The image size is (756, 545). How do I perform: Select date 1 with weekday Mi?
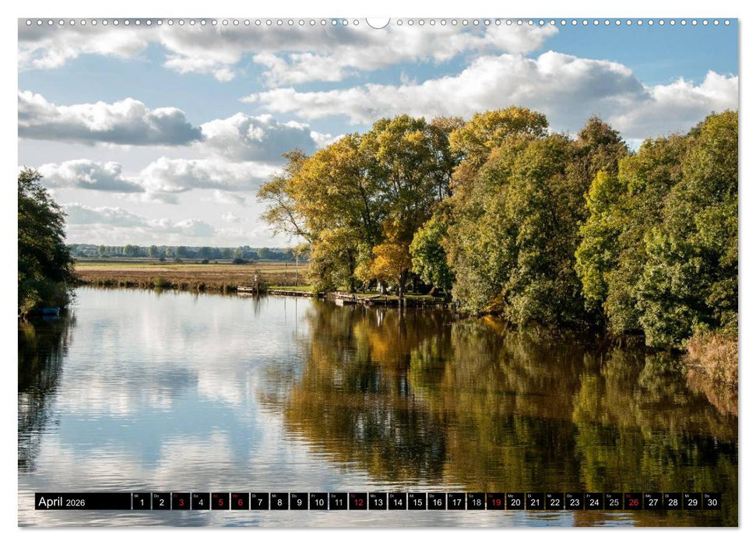141,504
